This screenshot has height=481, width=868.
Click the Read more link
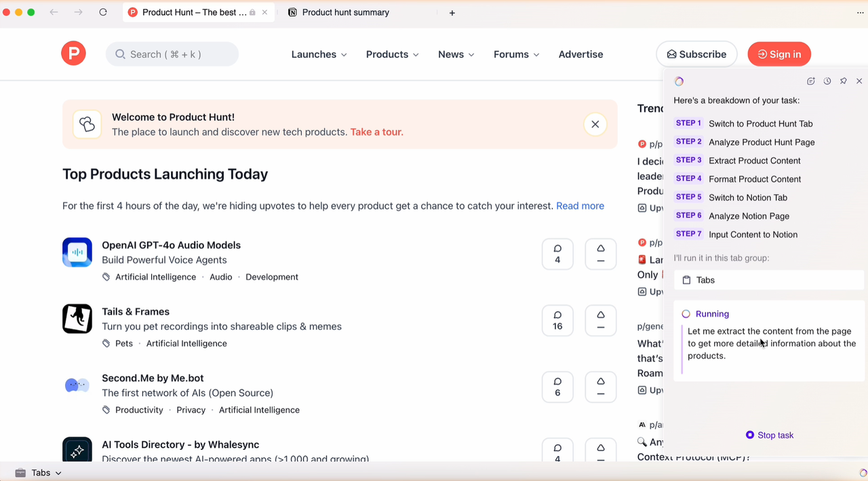click(580, 206)
